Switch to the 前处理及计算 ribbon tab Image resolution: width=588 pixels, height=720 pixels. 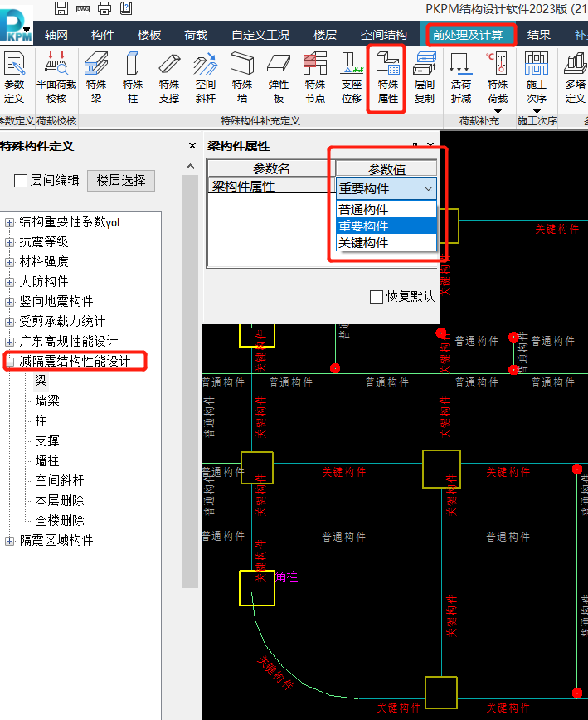coord(468,35)
